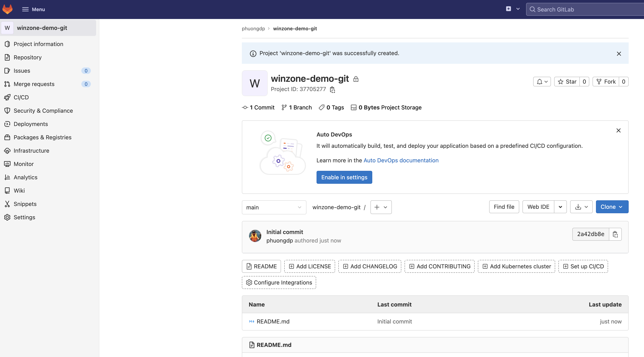The height and width of the screenshot is (357, 644).
Task: Select winzone-demo-git project header in sidebar
Action: coord(48,28)
